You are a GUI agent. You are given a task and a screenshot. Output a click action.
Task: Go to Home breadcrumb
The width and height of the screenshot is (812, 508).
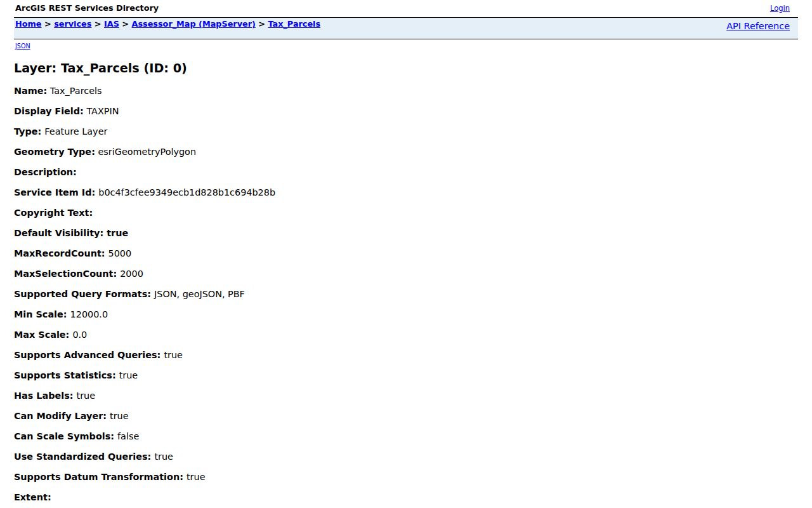click(28, 24)
